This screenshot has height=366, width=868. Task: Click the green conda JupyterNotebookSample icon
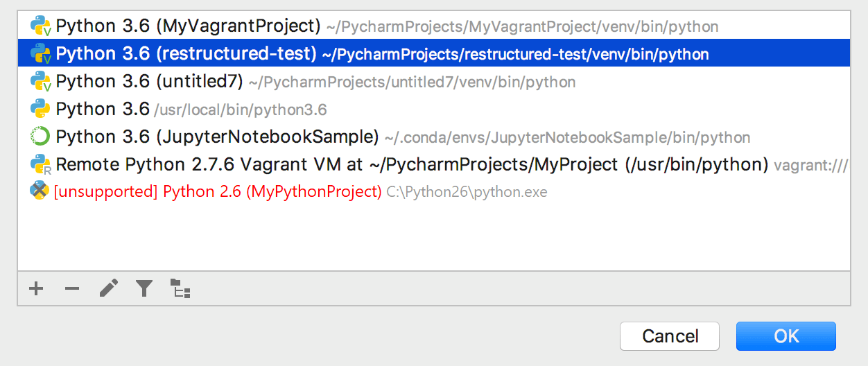[41, 137]
